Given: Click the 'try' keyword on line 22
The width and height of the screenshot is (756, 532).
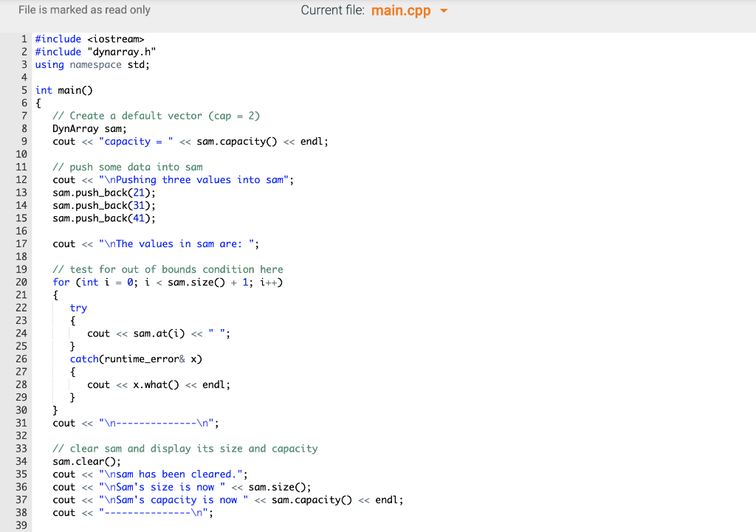Looking at the screenshot, I should click(78, 308).
